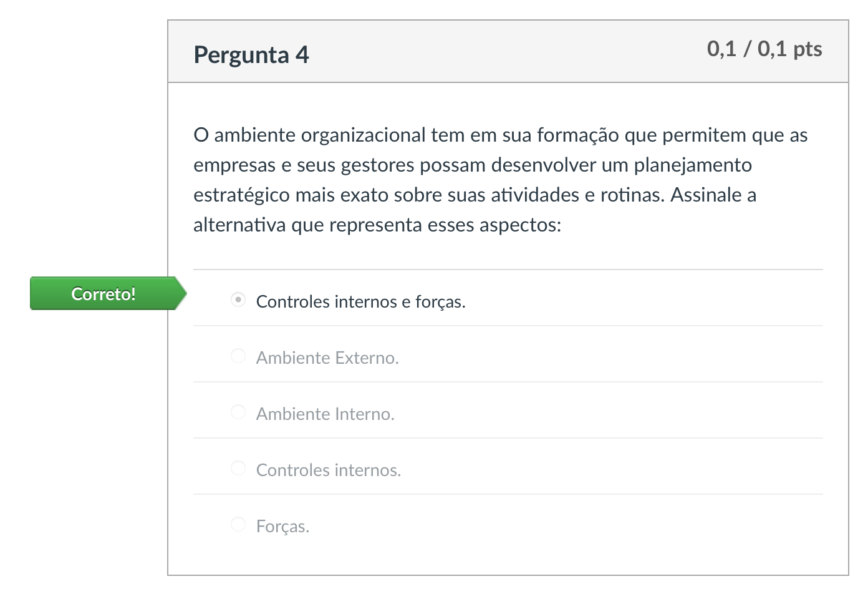Click the "0,1 / 0,1 pts" score
868x594 pixels.
click(x=764, y=49)
